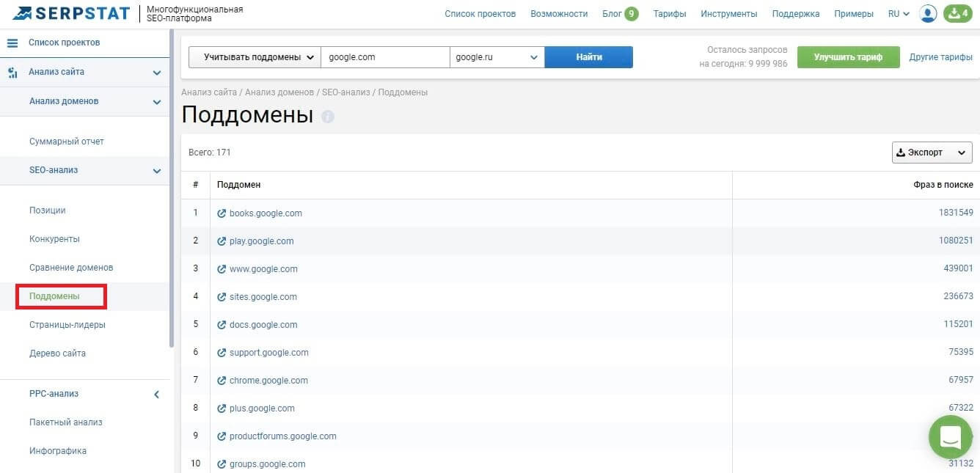The height and width of the screenshot is (473, 980).
Task: Open the support.google.com subdomain link
Action: [269, 353]
